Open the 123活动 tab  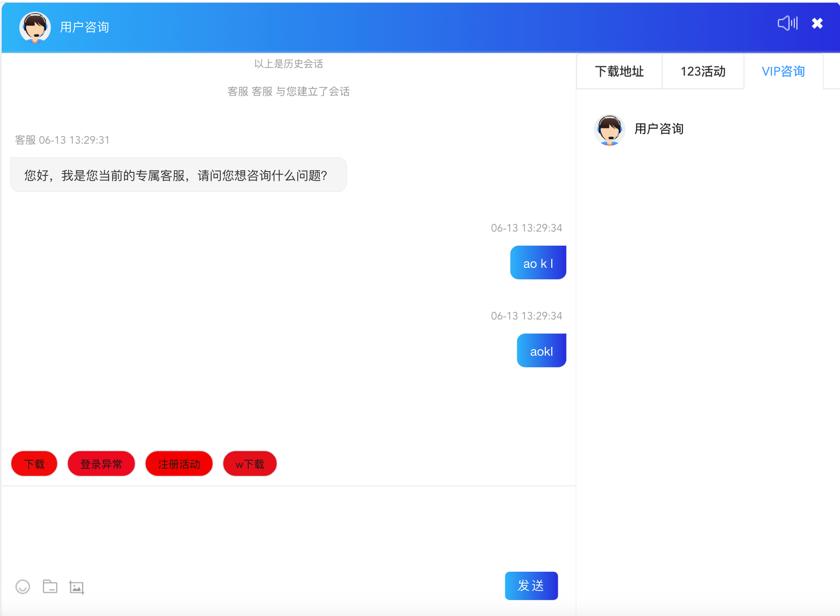tap(703, 71)
